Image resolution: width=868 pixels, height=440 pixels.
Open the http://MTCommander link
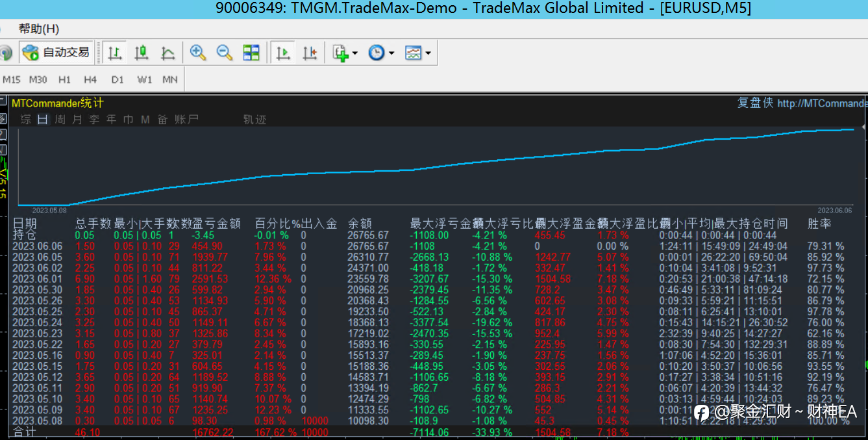click(821, 103)
